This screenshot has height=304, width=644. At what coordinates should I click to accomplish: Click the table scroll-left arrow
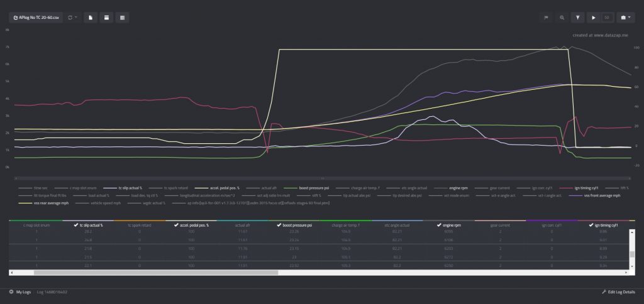tap(11, 273)
